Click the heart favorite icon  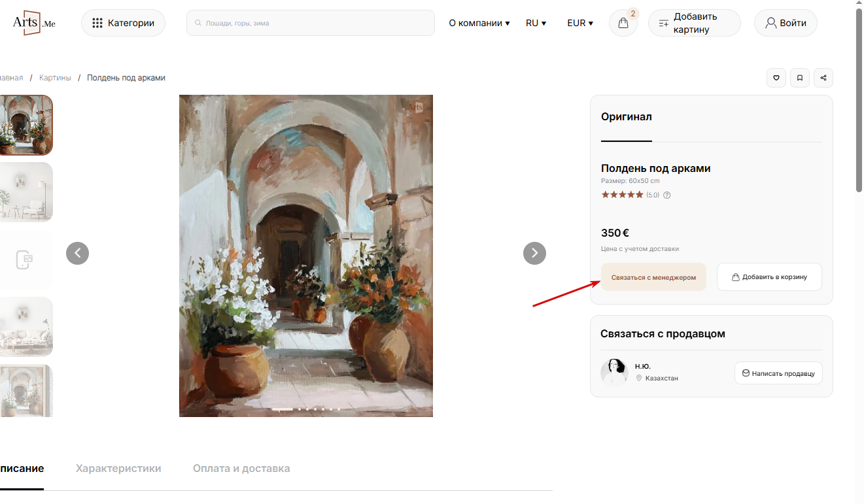point(776,78)
